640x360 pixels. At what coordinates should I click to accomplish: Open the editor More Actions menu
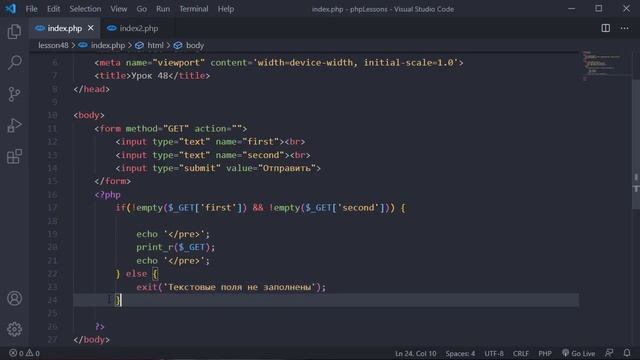click(624, 28)
